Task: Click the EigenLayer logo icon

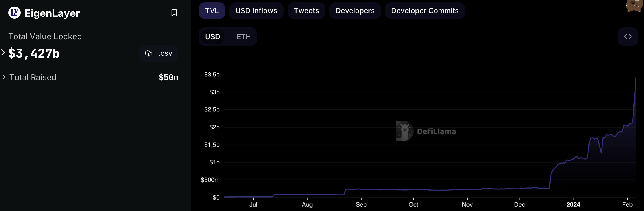Action: click(14, 13)
